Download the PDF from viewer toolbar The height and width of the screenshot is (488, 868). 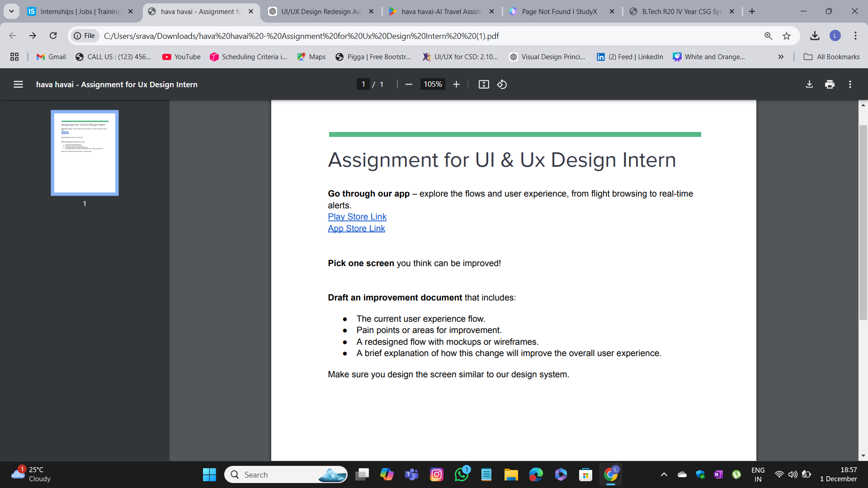pyautogui.click(x=809, y=84)
